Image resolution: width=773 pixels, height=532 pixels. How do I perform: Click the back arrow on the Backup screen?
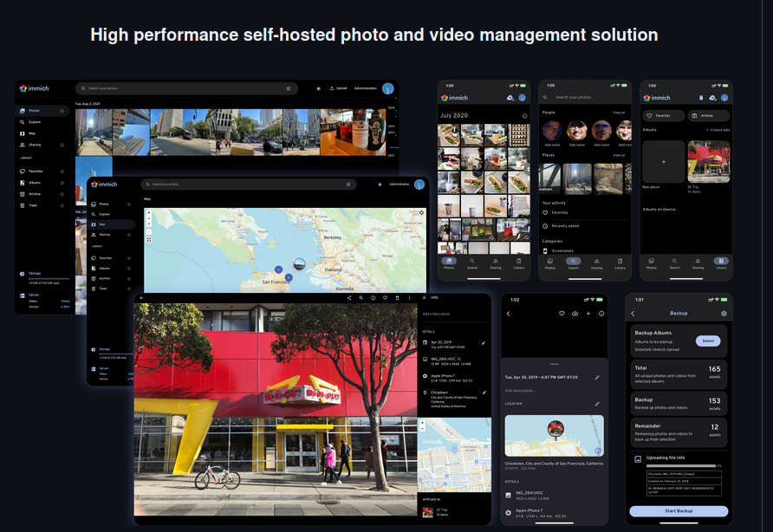click(633, 314)
